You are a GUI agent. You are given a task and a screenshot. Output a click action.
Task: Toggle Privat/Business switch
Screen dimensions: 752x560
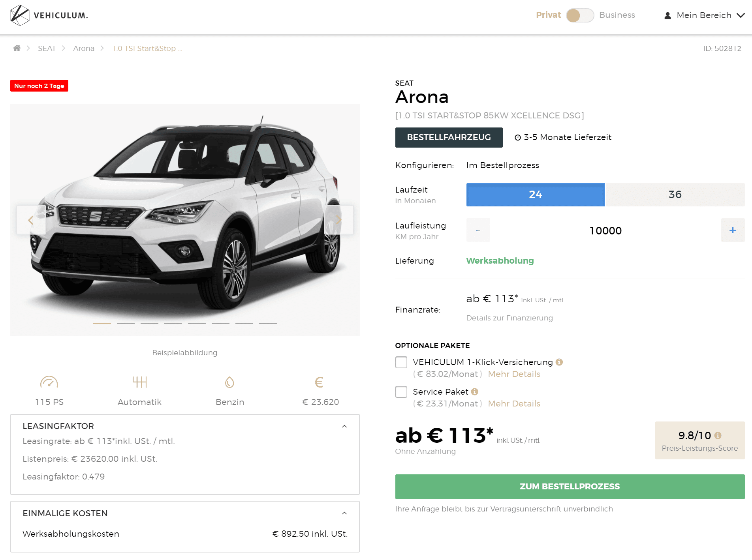[x=580, y=15]
